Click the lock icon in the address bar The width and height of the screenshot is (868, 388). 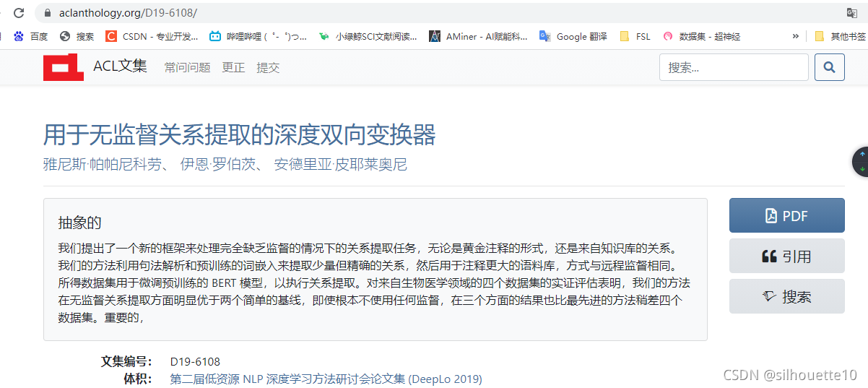click(x=47, y=13)
